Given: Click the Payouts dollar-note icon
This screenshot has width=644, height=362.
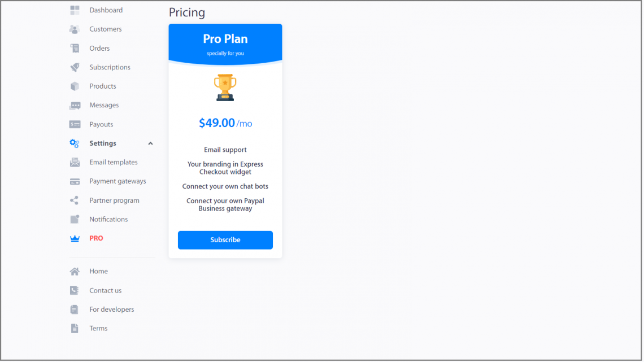Looking at the screenshot, I should [75, 124].
